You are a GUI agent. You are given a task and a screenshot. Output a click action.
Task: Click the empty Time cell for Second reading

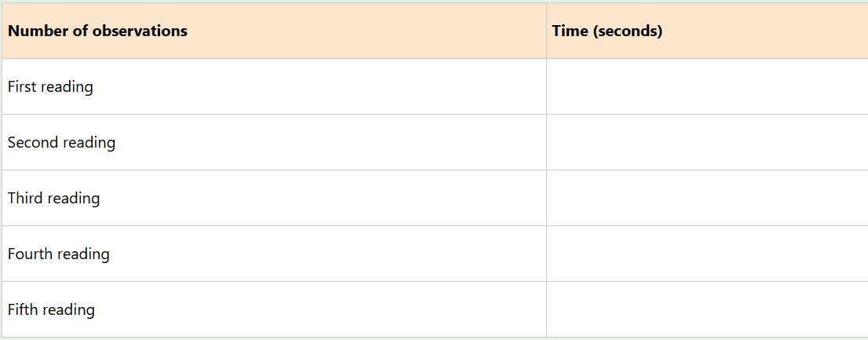(706, 142)
